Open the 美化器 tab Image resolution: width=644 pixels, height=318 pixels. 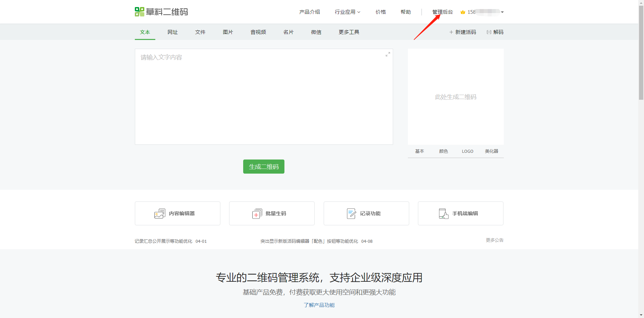pyautogui.click(x=491, y=151)
